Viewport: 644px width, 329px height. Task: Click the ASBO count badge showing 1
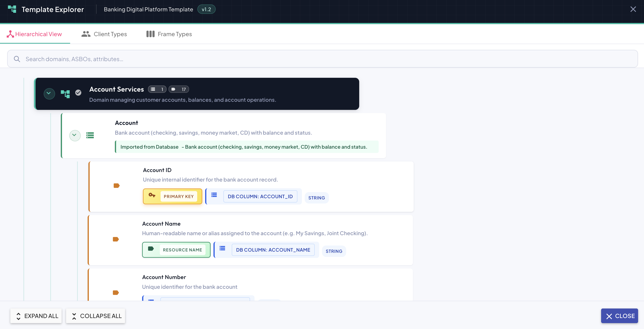(x=157, y=89)
